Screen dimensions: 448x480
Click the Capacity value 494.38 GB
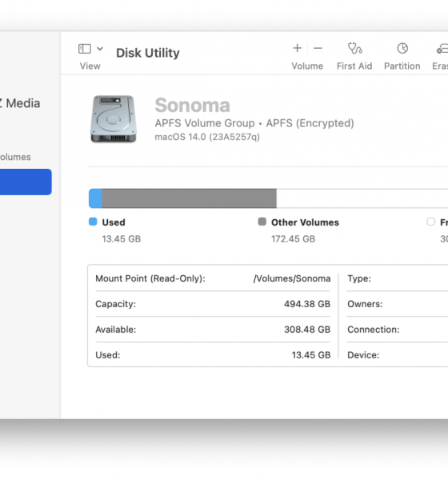(x=307, y=304)
